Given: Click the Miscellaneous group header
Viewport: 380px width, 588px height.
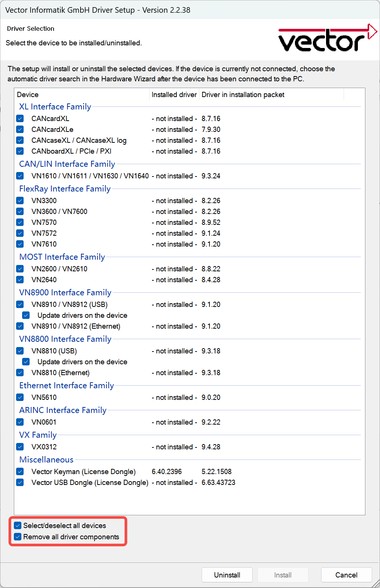Looking at the screenshot, I should [46, 459].
